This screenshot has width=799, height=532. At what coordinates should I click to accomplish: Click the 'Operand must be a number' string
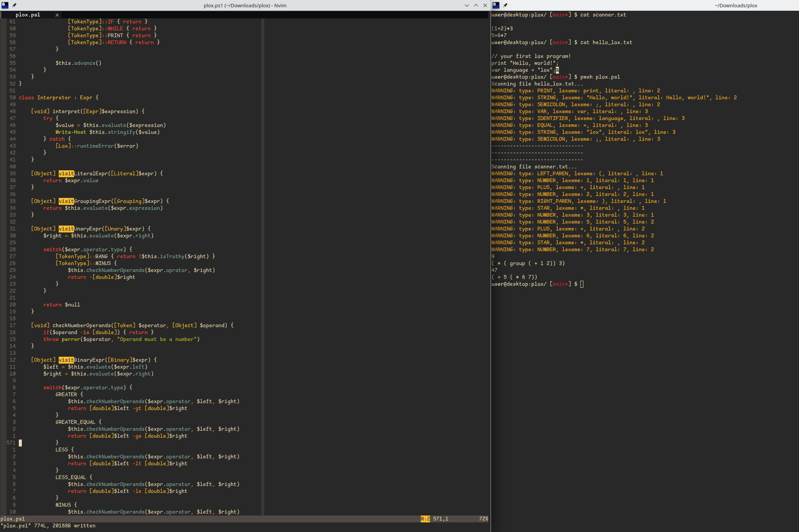point(157,339)
